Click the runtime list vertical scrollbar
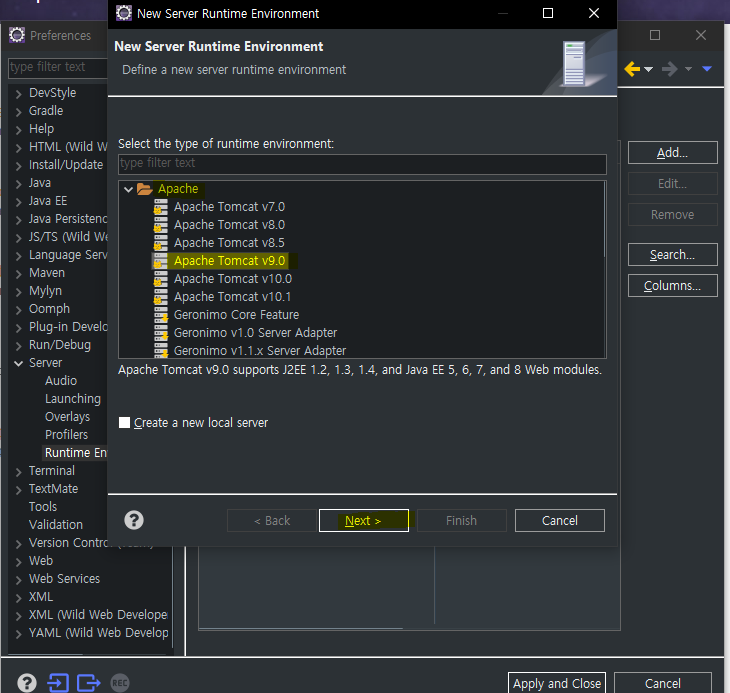The image size is (730, 693). pyautogui.click(x=604, y=219)
